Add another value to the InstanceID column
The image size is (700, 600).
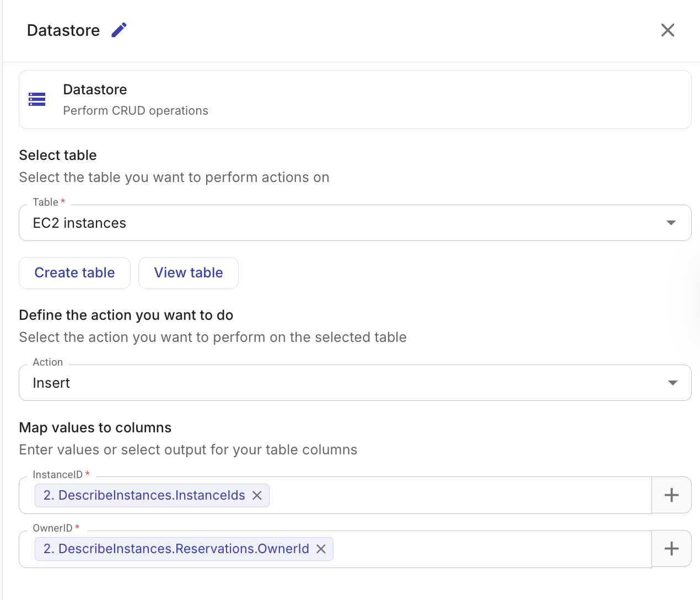click(x=671, y=495)
